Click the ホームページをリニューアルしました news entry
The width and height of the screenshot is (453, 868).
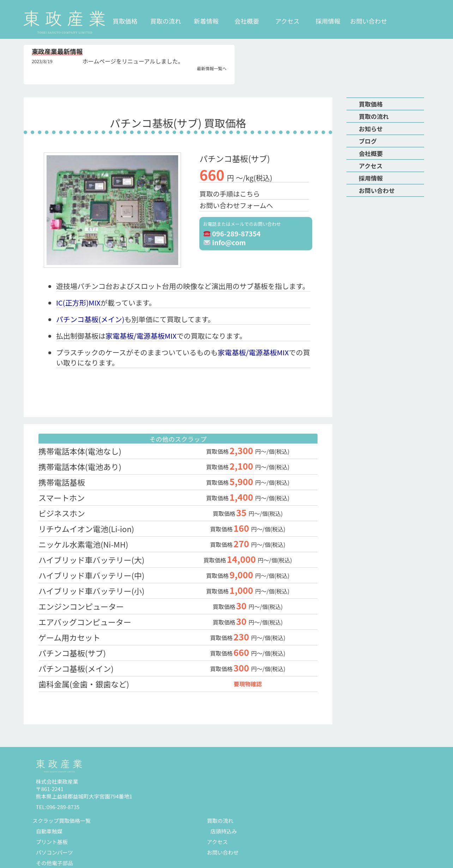(x=133, y=61)
